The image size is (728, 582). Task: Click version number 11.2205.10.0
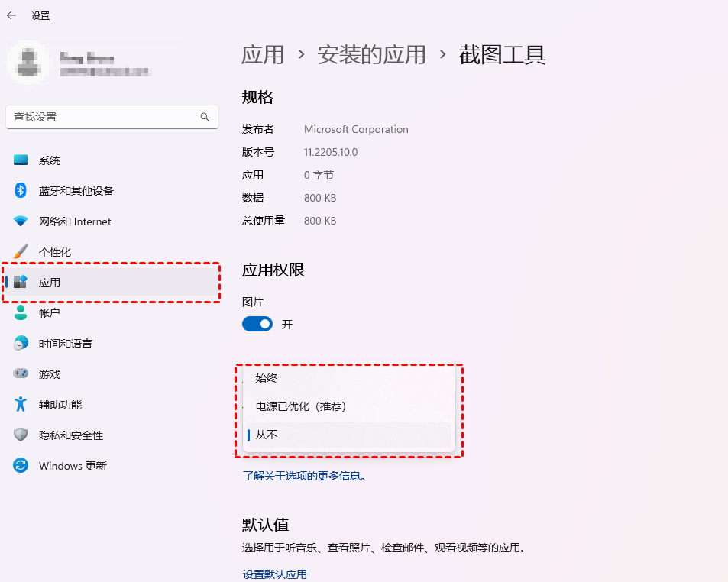331,152
